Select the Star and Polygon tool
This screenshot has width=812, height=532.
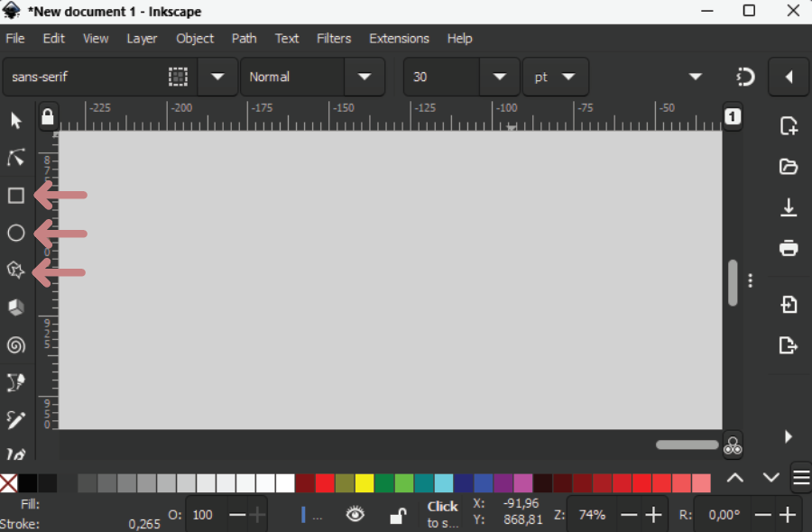click(x=16, y=271)
